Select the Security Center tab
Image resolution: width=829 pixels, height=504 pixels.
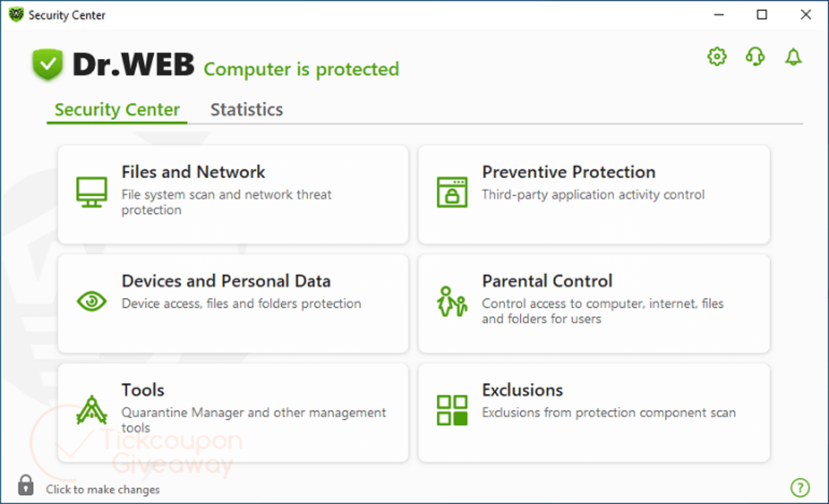(117, 110)
